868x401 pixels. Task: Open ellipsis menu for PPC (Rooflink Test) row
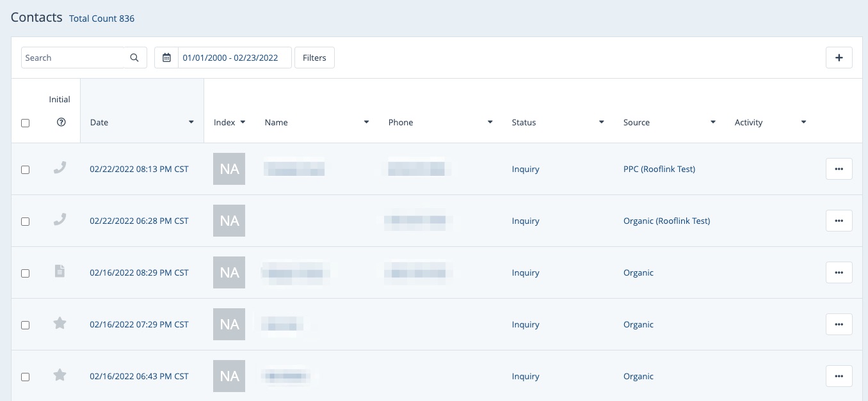839,169
